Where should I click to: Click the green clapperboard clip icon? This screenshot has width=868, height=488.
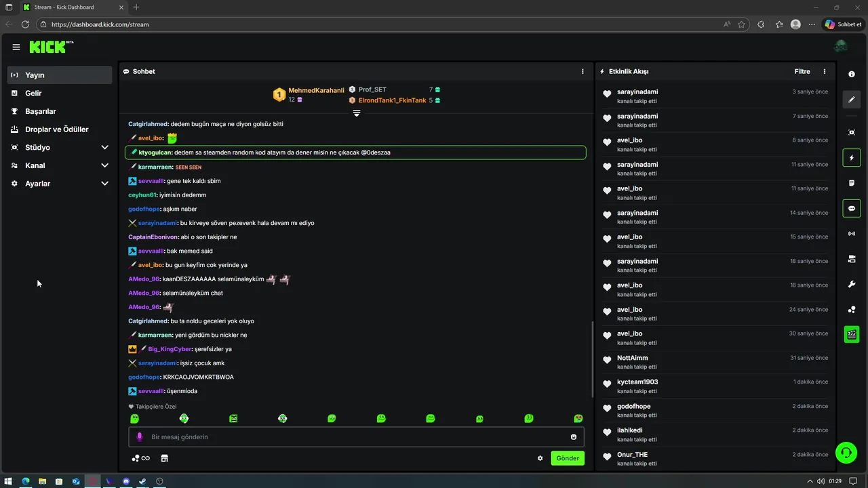pyautogui.click(x=852, y=335)
